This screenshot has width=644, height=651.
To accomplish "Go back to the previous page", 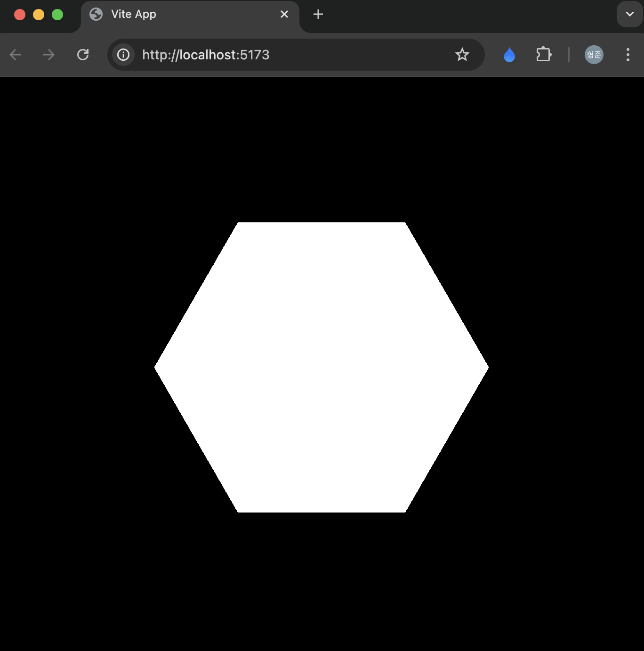I will pyautogui.click(x=15, y=55).
